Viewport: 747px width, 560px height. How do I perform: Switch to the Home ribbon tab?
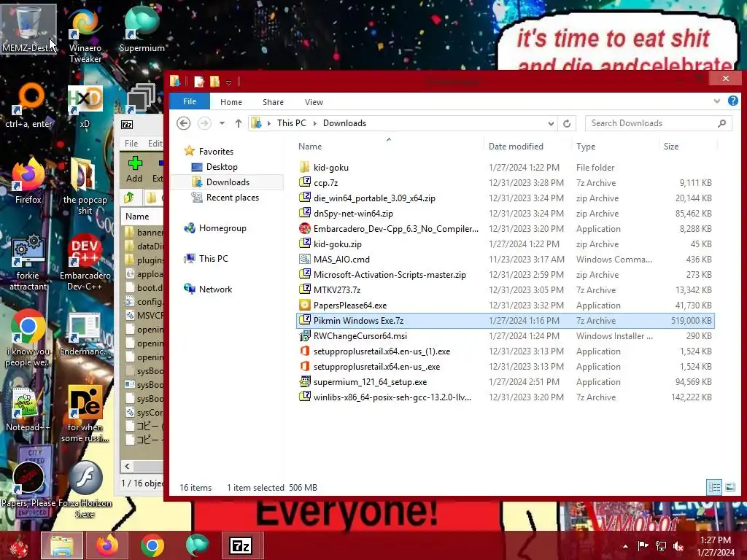coord(231,102)
